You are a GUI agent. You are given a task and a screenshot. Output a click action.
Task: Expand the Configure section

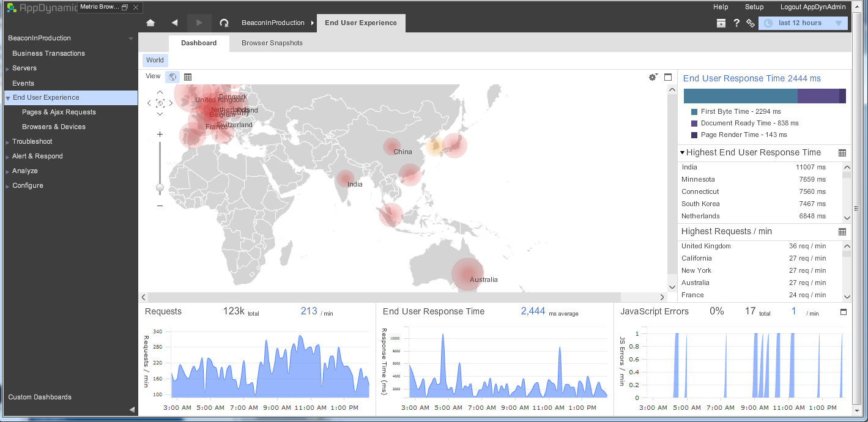point(7,186)
